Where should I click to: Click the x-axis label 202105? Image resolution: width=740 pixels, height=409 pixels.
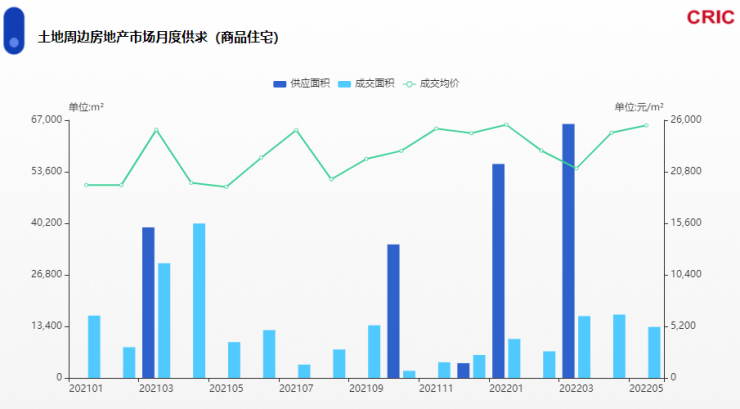click(226, 389)
